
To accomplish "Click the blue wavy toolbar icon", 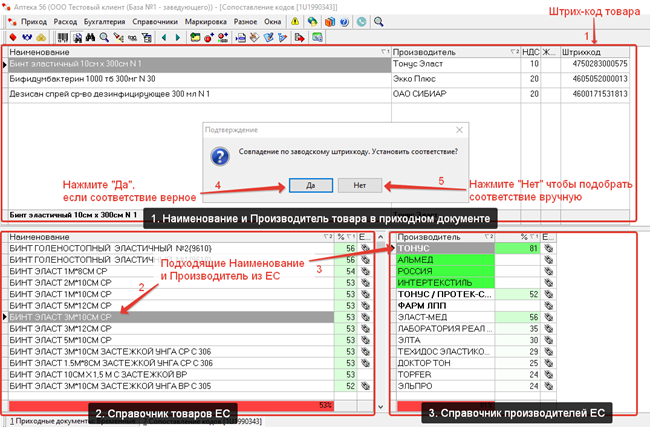I will tap(27, 38).
